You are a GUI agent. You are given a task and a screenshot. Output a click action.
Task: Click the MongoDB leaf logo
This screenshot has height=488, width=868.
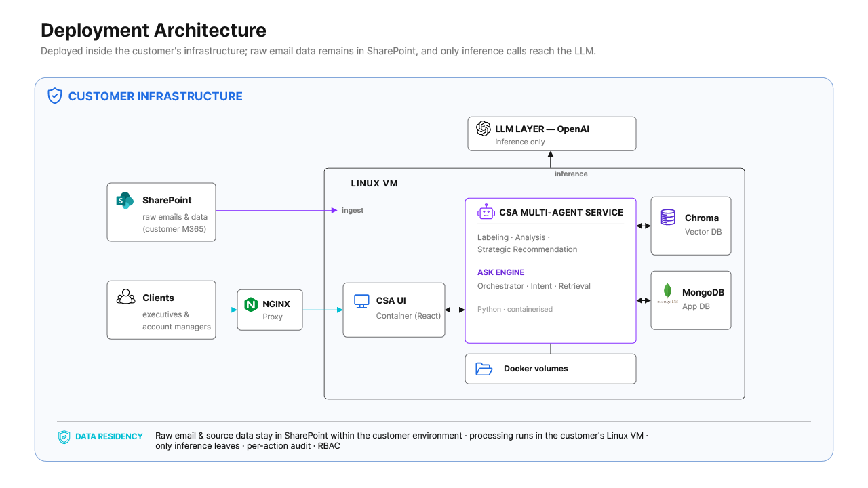point(667,292)
